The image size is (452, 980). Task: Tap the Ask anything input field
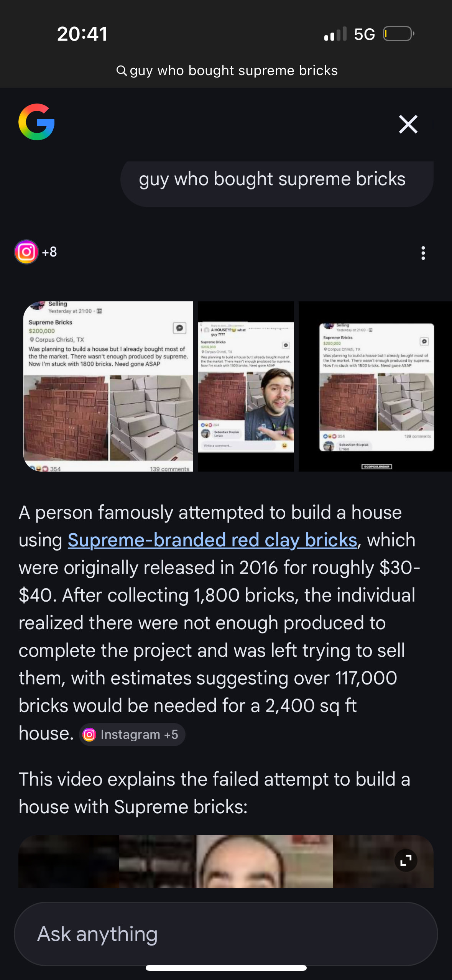(x=225, y=934)
